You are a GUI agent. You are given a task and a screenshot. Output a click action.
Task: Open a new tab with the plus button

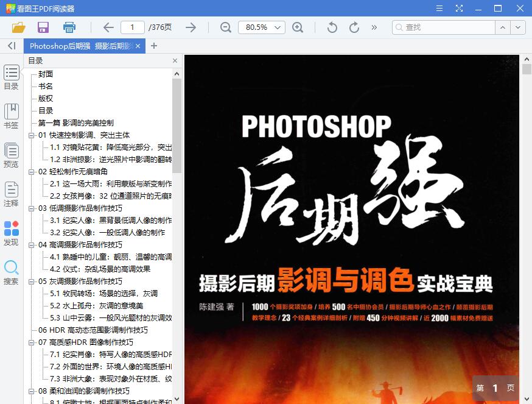click(152, 46)
